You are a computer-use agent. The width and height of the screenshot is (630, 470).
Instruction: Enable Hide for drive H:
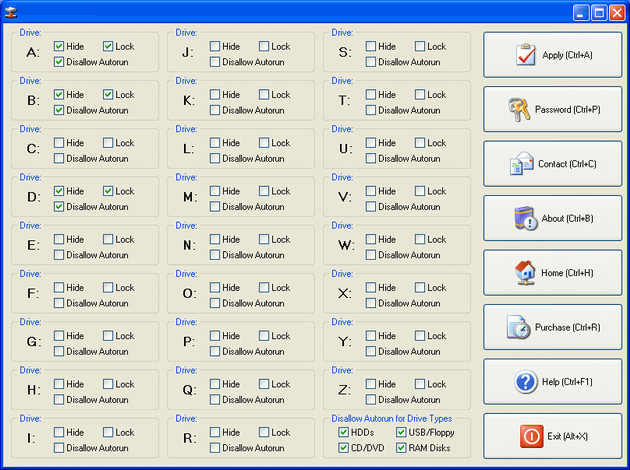point(59,384)
